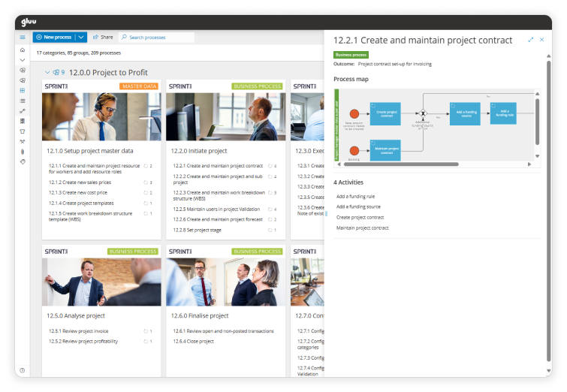This screenshot has width=567, height=392.
Task: Open the Add a funding source activity
Action: 358,207
